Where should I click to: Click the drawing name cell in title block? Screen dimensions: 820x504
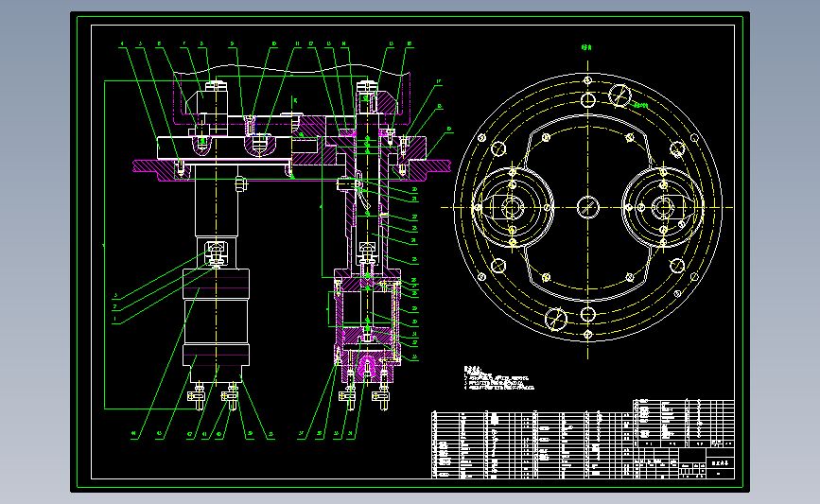[720, 463]
